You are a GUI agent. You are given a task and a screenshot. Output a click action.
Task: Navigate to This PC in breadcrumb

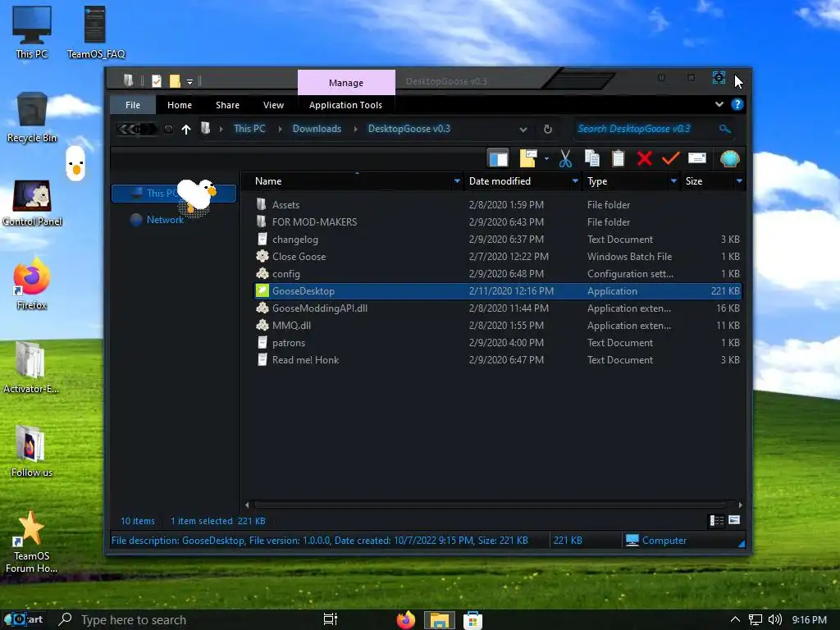(x=249, y=129)
